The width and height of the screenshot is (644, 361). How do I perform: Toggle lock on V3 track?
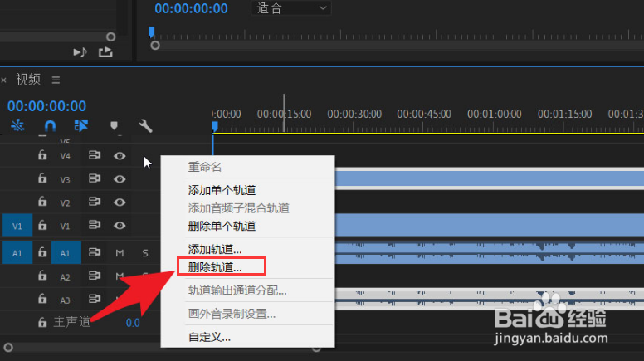point(42,178)
